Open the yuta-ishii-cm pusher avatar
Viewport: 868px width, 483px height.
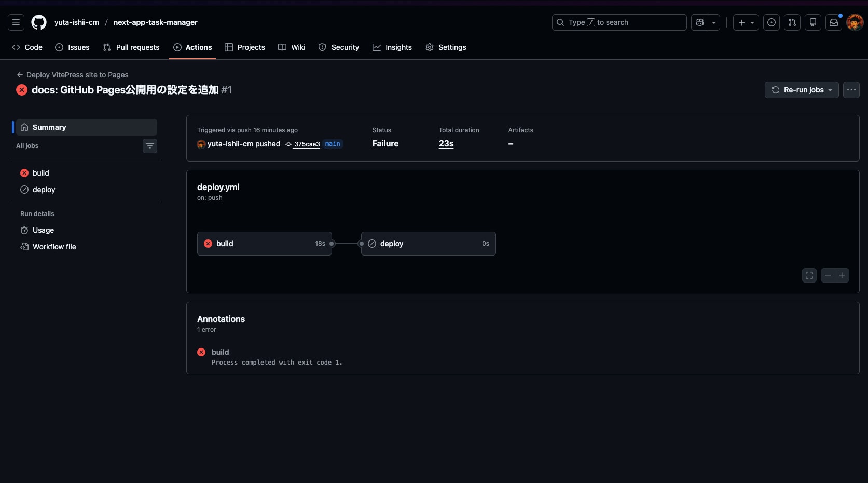(201, 144)
